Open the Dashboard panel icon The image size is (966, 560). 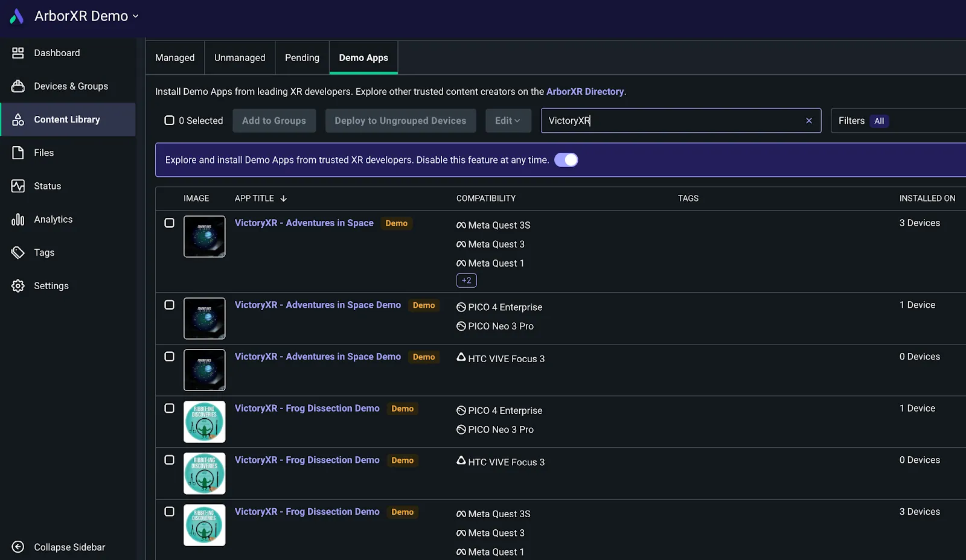pos(19,52)
